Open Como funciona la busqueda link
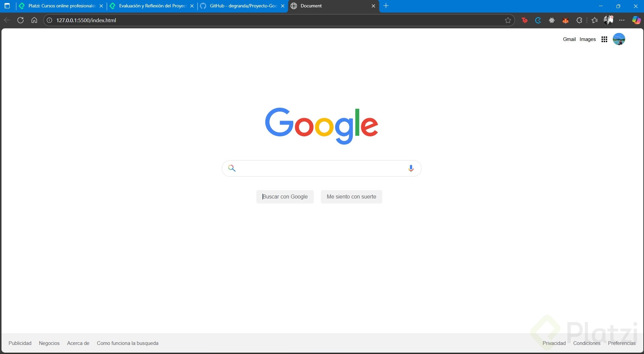Viewport: 644px width, 354px height. tap(128, 343)
